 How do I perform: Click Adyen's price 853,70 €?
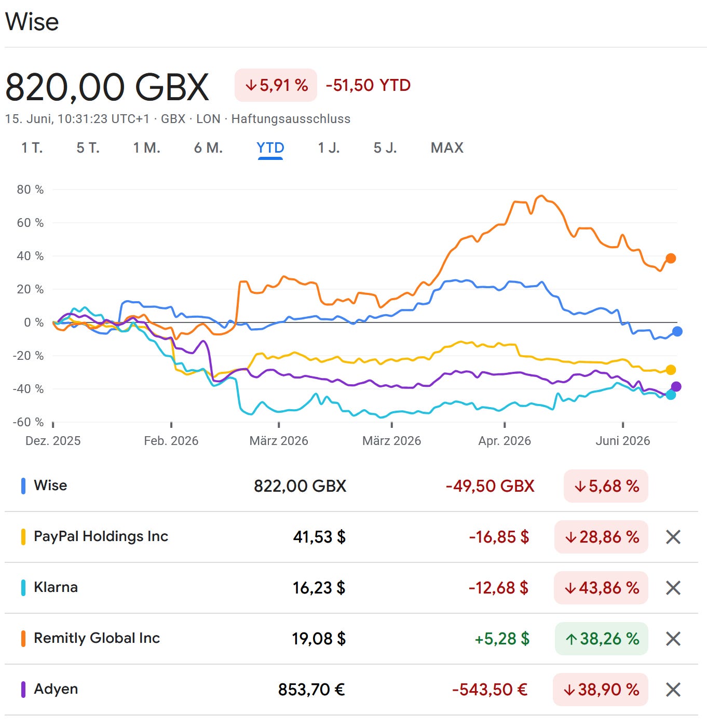pos(311,690)
